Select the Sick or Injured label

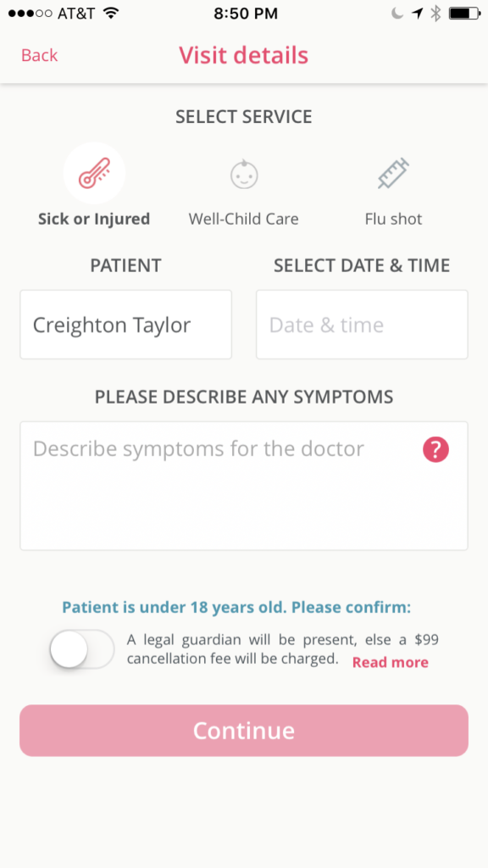pyautogui.click(x=94, y=220)
